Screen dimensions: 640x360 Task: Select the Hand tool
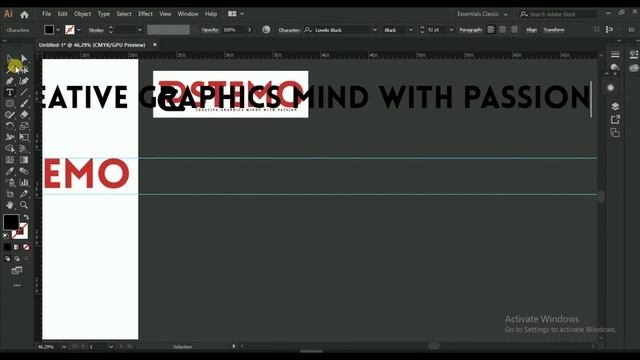click(10, 205)
